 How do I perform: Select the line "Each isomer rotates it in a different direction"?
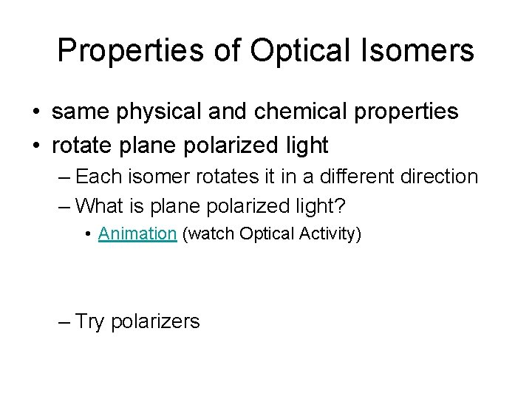[277, 177]
